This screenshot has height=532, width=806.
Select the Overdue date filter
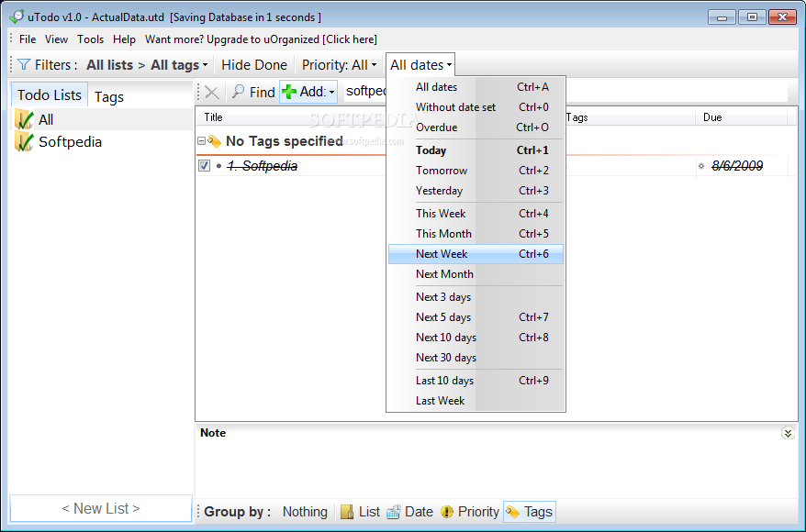click(476, 127)
